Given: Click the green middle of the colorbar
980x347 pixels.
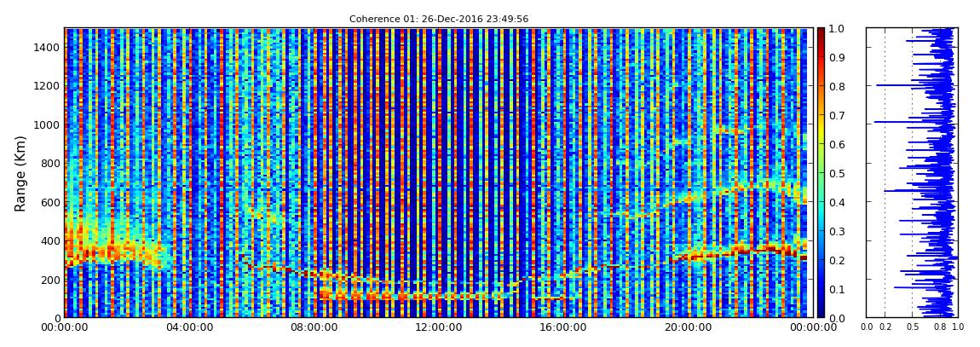Looking at the screenshot, I should (x=821, y=173).
